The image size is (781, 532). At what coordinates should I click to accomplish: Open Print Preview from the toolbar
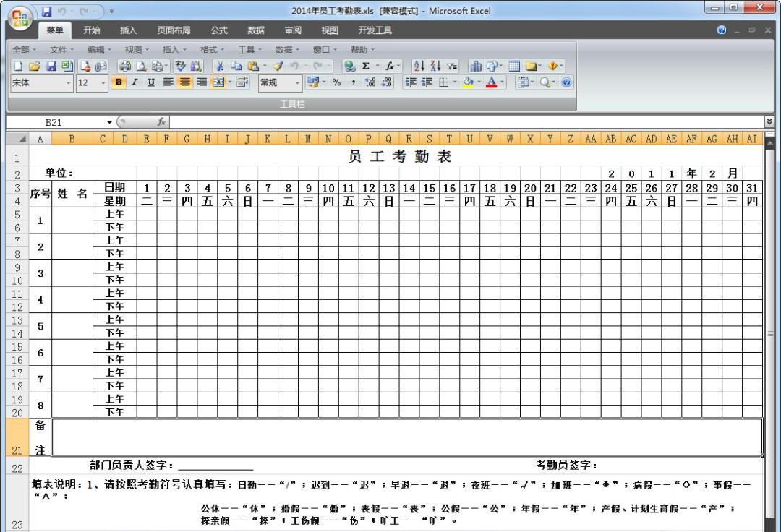pyautogui.click(x=142, y=66)
